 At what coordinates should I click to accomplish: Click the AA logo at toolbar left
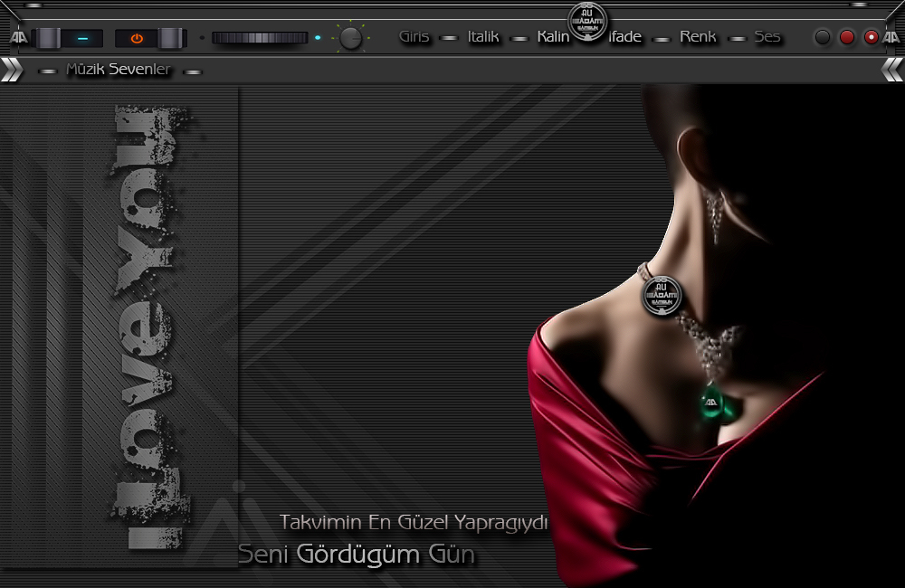click(19, 37)
